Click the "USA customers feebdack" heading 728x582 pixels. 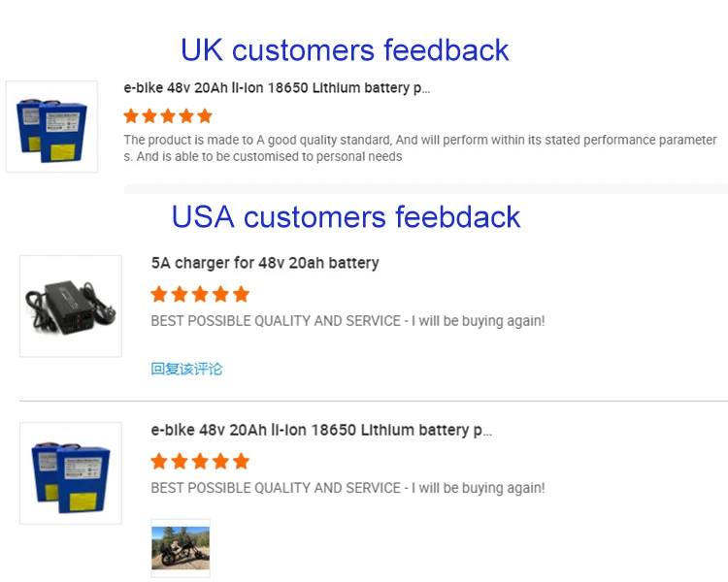click(346, 216)
